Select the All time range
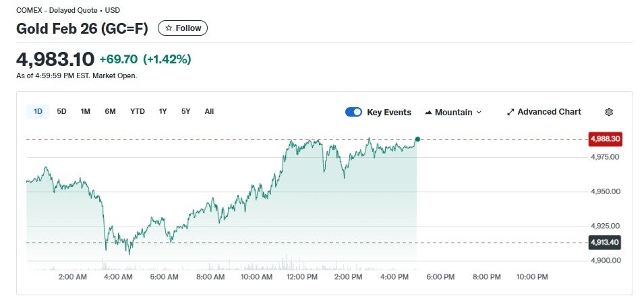This screenshot has height=300, width=644. coord(209,111)
